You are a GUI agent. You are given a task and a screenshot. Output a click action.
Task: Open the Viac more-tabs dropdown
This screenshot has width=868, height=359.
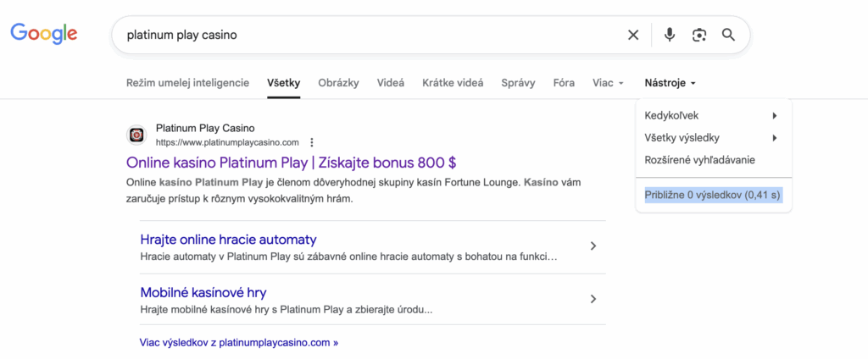[608, 83]
